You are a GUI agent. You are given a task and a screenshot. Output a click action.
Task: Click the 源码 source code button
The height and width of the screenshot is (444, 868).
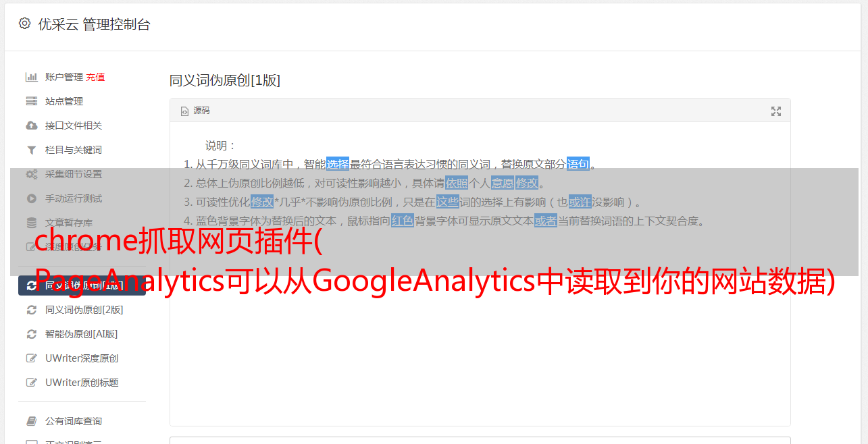click(195, 111)
